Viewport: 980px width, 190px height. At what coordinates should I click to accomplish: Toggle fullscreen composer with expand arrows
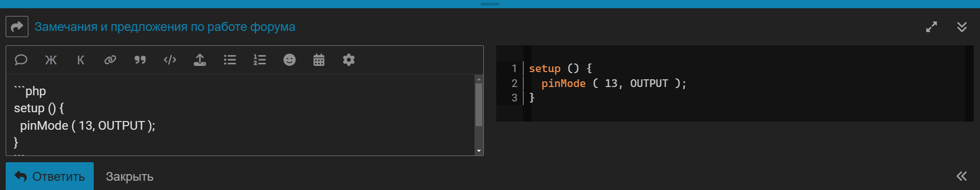pyautogui.click(x=932, y=27)
